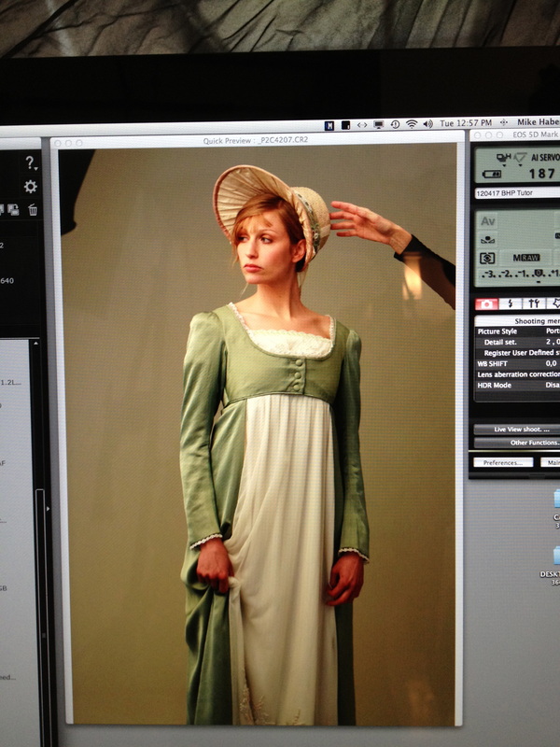Open the Time Machine icon in menu bar
The height and width of the screenshot is (747, 560).
coord(395,124)
